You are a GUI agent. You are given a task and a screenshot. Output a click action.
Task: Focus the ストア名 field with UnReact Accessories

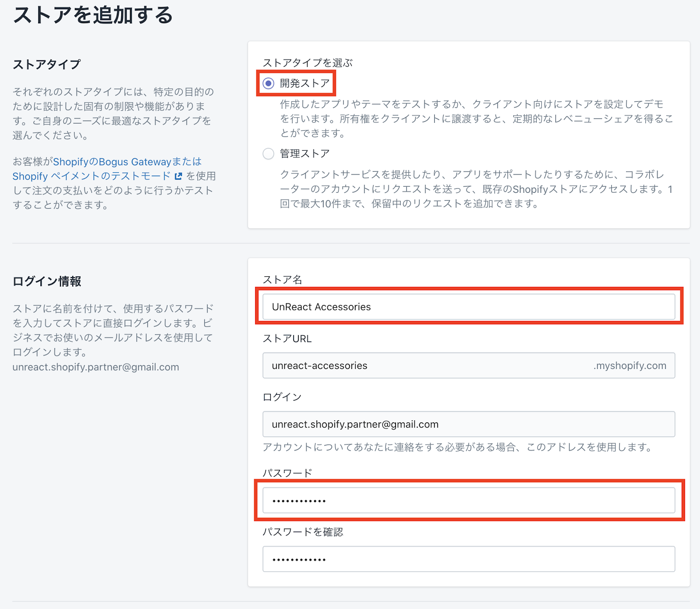[x=468, y=307]
